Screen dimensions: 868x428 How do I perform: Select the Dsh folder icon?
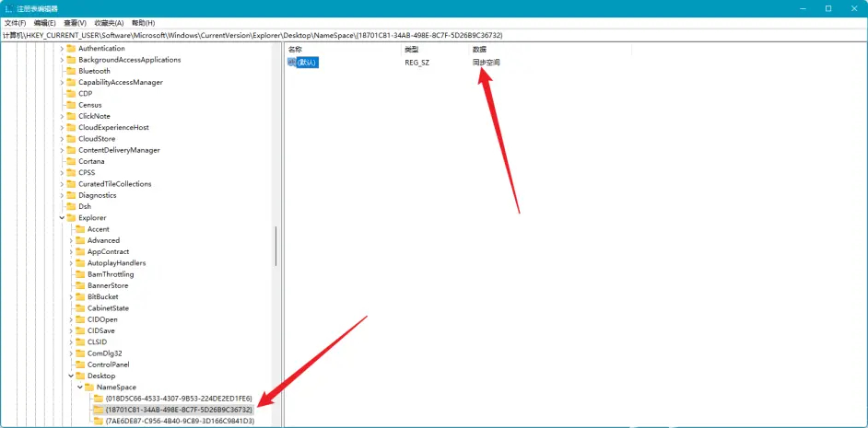pos(71,206)
